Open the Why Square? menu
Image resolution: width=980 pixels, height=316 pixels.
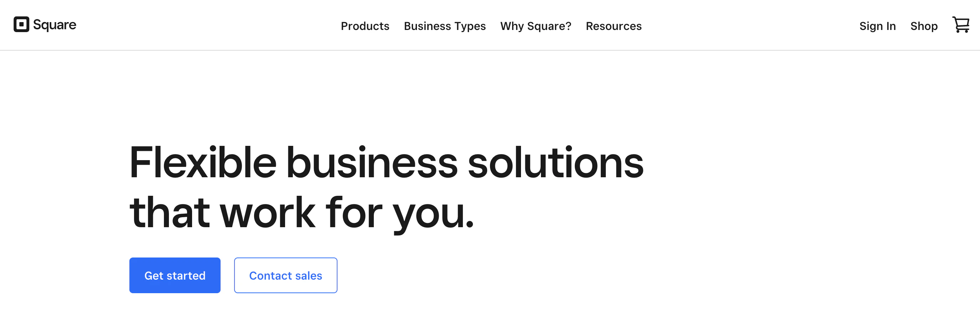(x=536, y=26)
